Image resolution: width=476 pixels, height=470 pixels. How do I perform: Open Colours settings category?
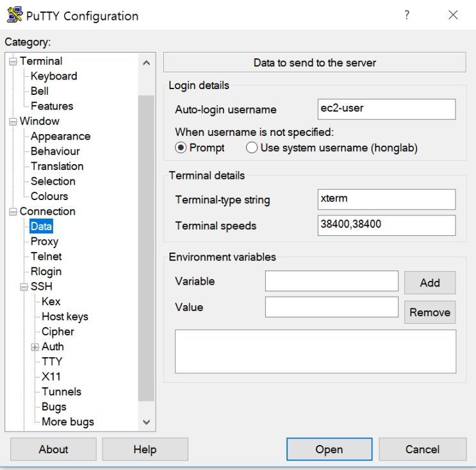coord(49,196)
